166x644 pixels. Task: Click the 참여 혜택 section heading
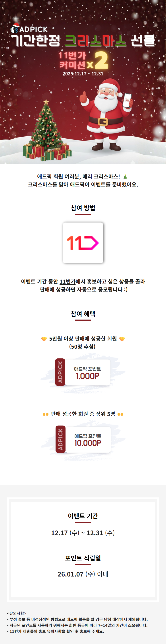83,314
